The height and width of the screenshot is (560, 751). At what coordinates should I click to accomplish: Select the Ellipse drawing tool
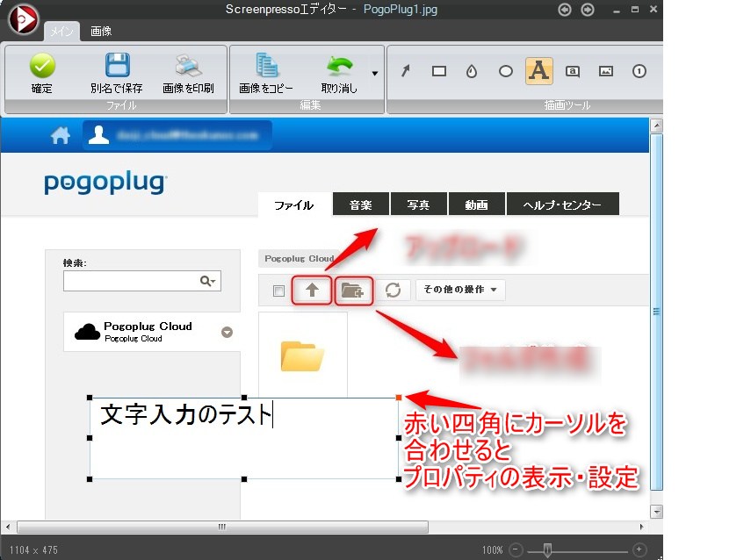click(506, 71)
